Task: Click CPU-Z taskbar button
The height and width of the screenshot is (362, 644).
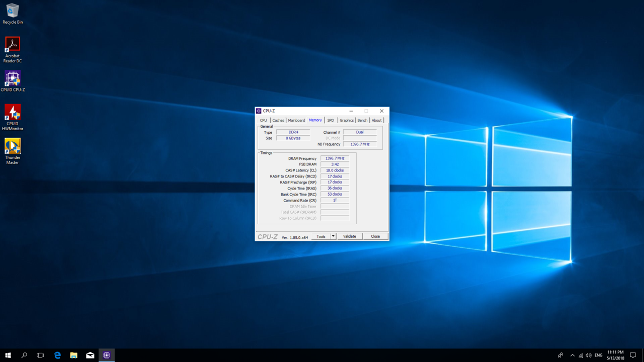Action: click(x=107, y=355)
